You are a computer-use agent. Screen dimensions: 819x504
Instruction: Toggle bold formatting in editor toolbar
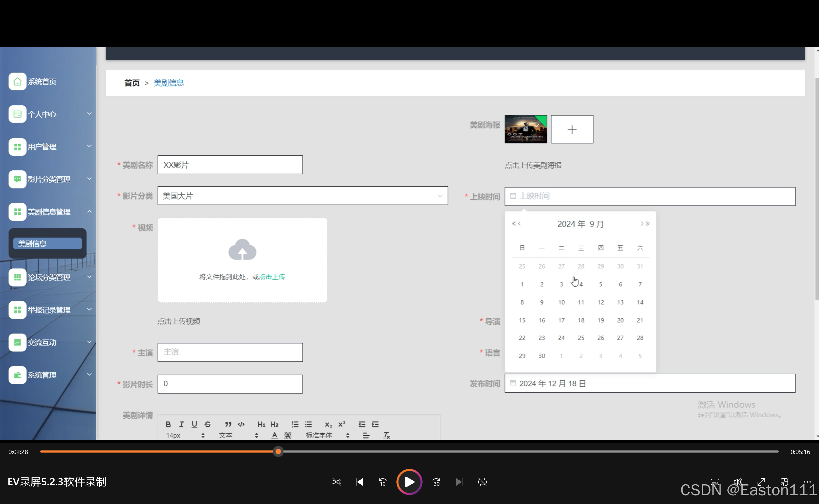[168, 424]
